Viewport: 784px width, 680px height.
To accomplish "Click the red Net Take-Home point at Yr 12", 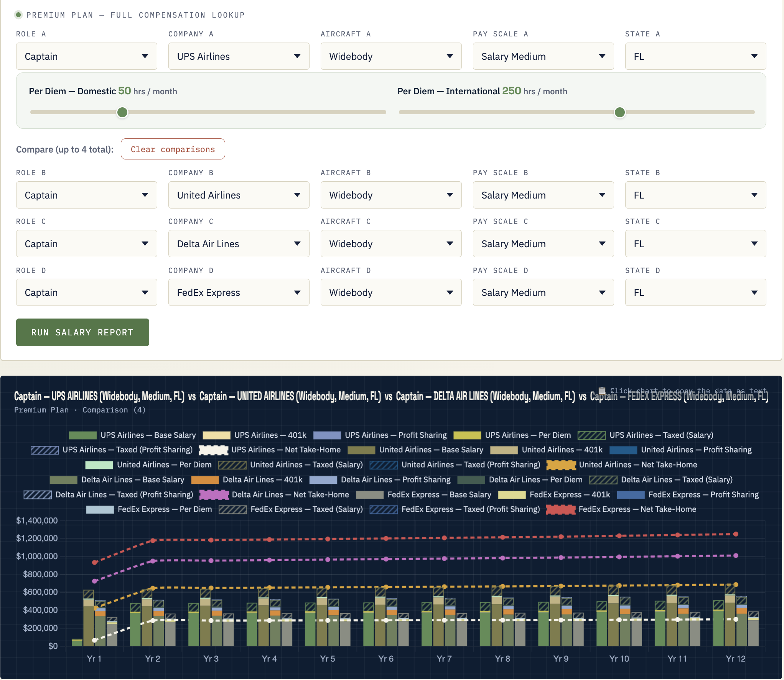I will [x=736, y=534].
